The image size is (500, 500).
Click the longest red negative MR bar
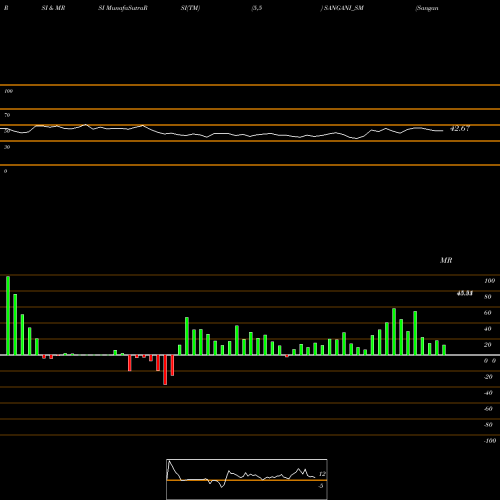pyautogui.click(x=165, y=370)
